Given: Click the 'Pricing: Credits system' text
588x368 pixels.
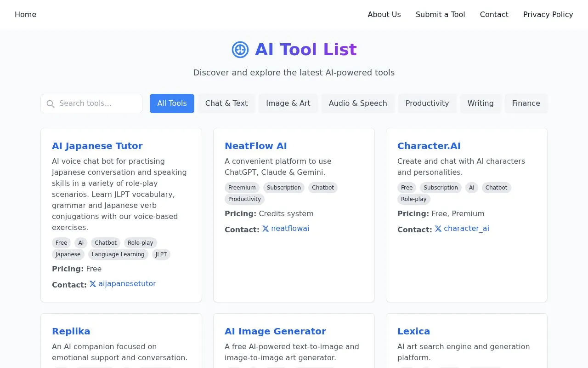Looking at the screenshot, I should click(269, 214).
